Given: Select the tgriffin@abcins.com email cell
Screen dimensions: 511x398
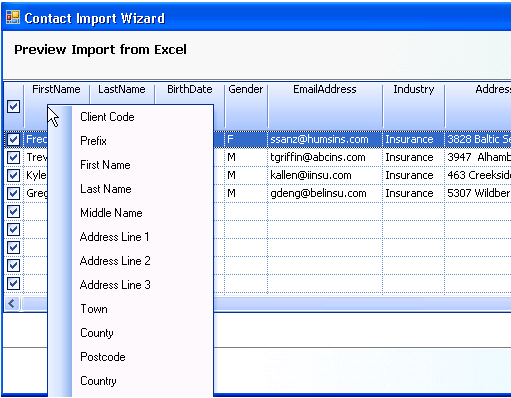Looking at the screenshot, I should pyautogui.click(x=325, y=157).
